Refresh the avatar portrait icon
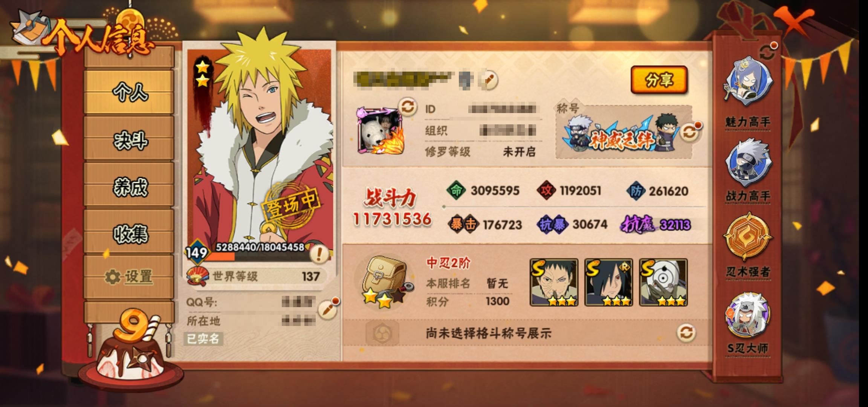Screen dimensions: 868x407 [x=408, y=107]
